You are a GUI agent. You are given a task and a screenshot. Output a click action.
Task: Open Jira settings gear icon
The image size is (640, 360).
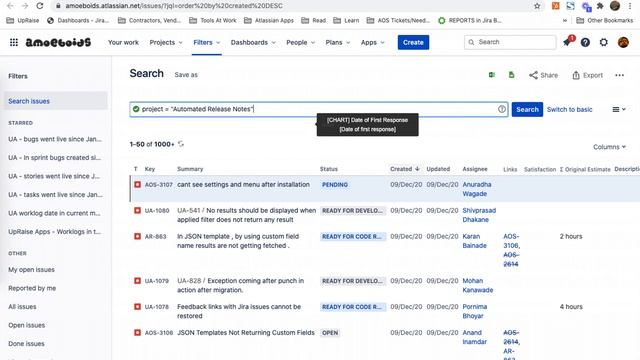604,42
